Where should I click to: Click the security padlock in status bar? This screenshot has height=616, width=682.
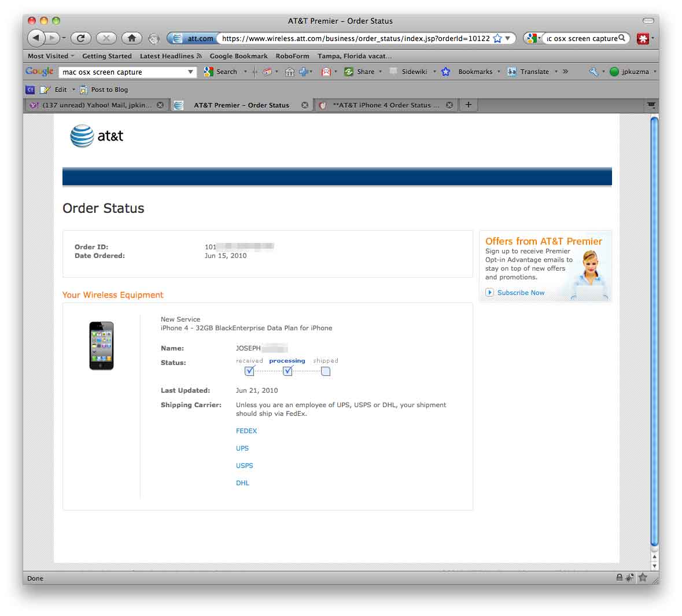(619, 577)
